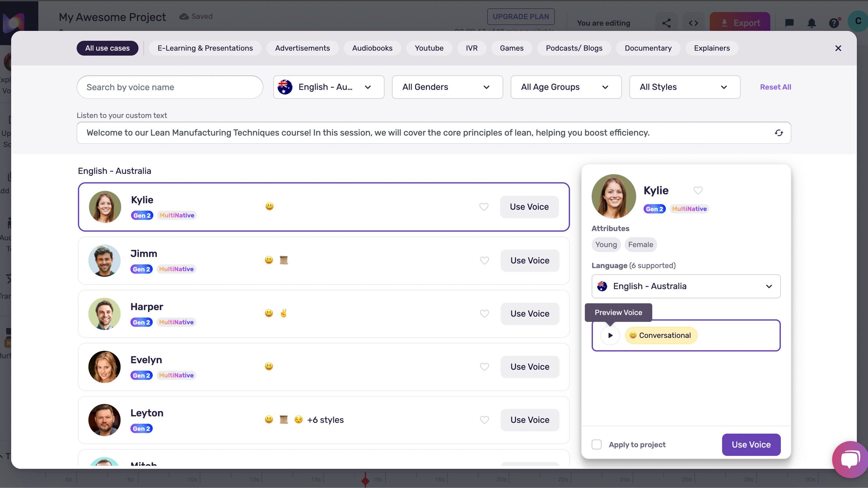This screenshot has height=488, width=868.
Task: Use Voice for Leyton row
Action: (x=530, y=420)
